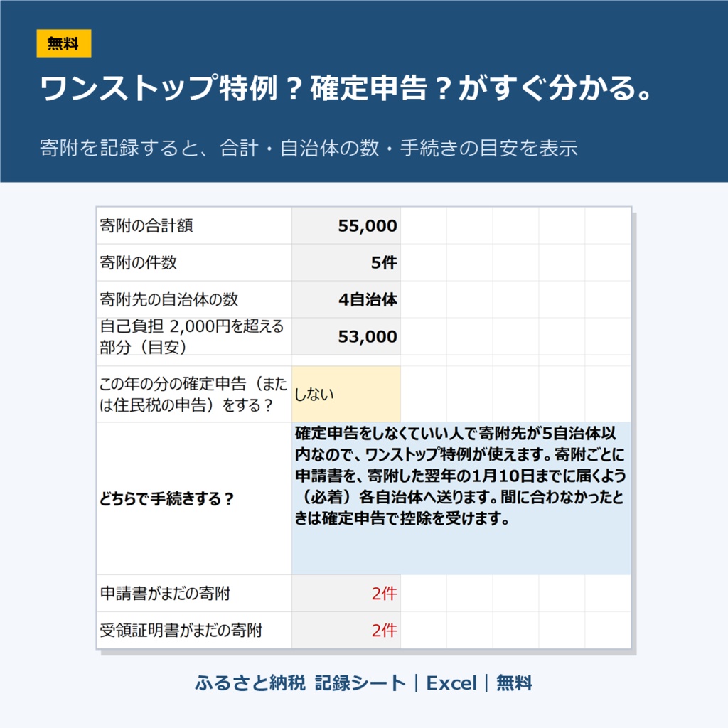The height and width of the screenshot is (728, 728).
Task: Click the yellow 無料 badge
Action: (63, 43)
